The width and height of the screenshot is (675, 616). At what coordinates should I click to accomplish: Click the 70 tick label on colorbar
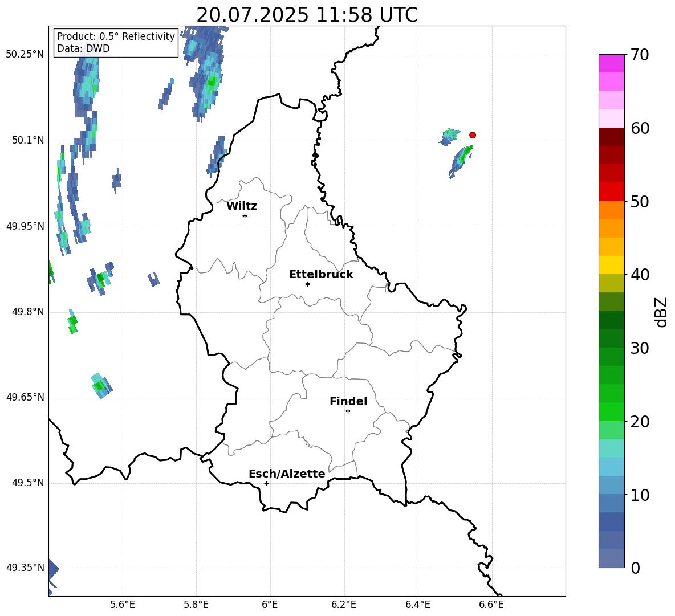[x=640, y=55]
